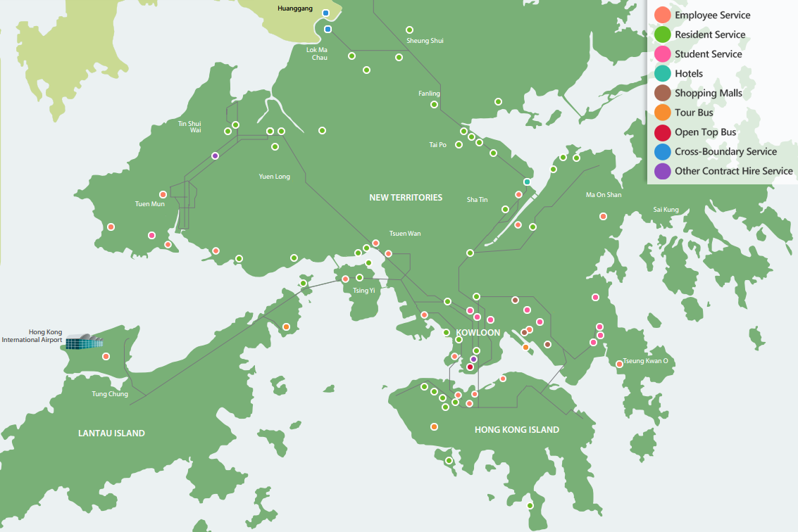This screenshot has height=532, width=798.
Task: Click the NEW TERRITORIES region label
Action: [x=406, y=198]
